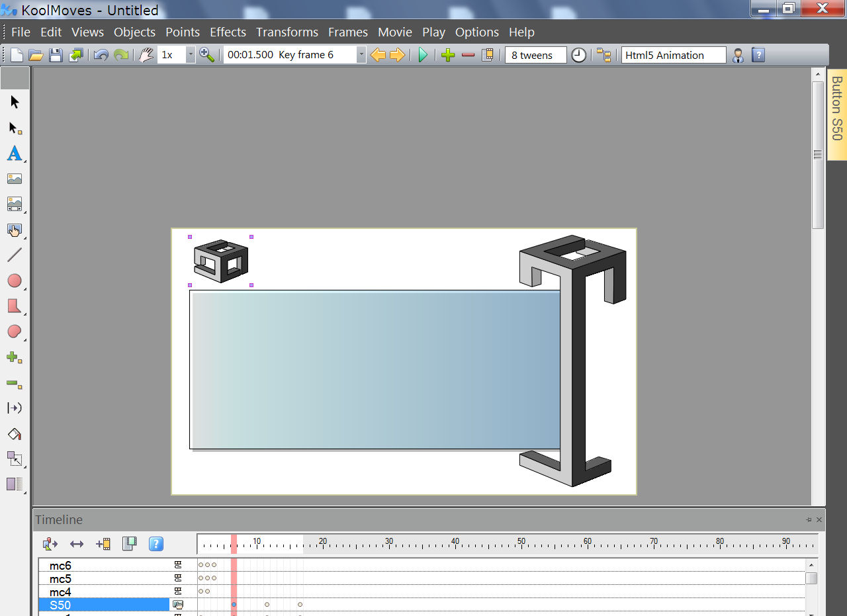This screenshot has height=616, width=847.
Task: Select the button hand tool
Action: 15,230
